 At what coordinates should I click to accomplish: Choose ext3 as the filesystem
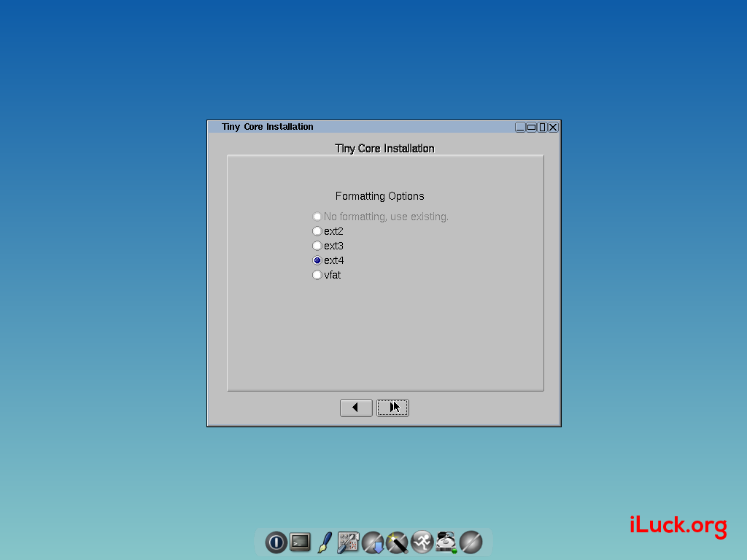point(317,245)
